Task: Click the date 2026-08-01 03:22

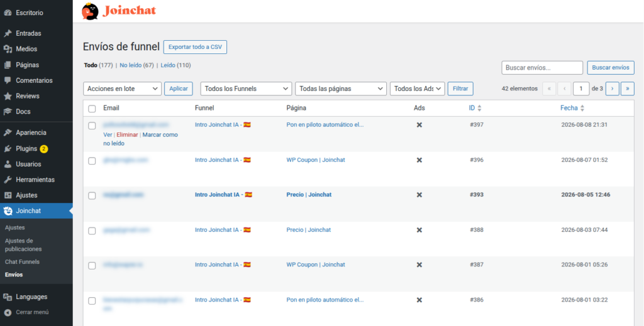Action: pyautogui.click(x=584, y=300)
